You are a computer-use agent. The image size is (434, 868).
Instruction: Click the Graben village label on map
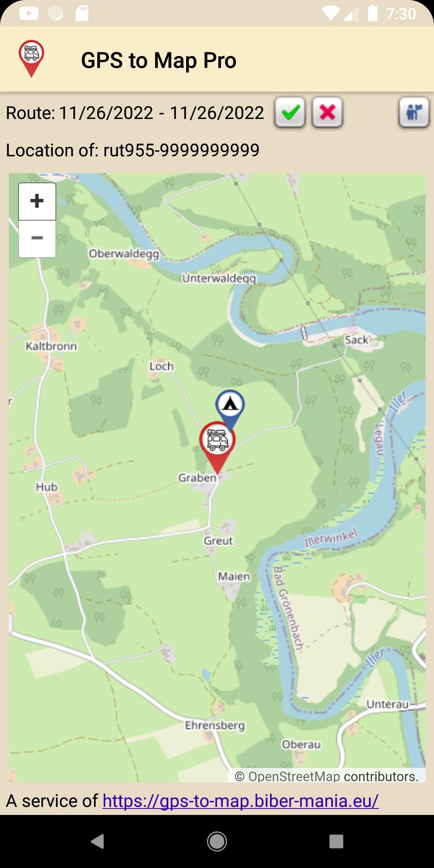point(197,478)
